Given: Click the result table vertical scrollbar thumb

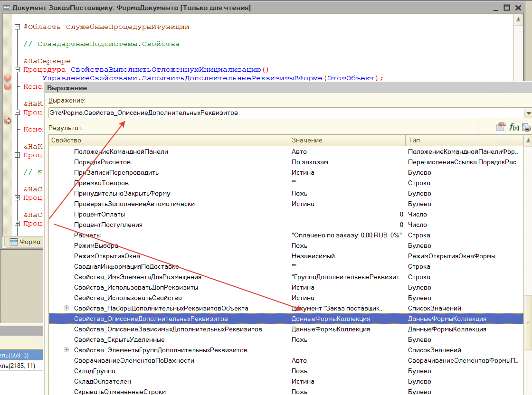Looking at the screenshot, I should coord(528,322).
